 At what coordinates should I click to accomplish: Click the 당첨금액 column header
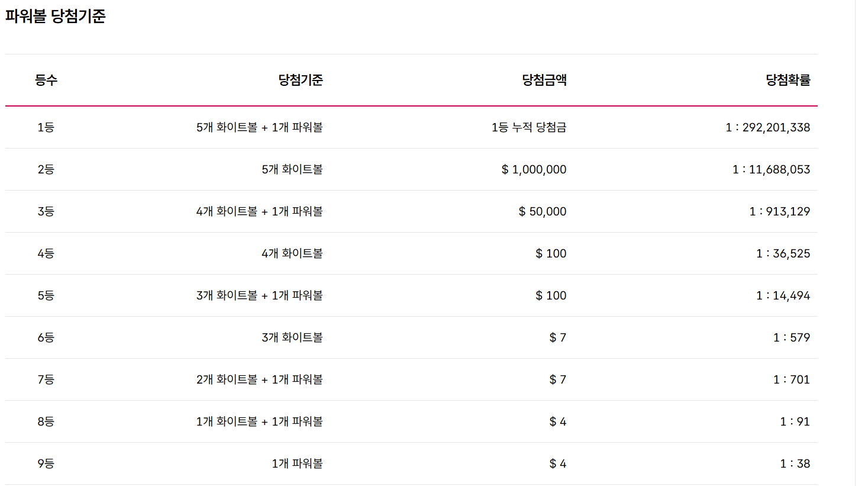pos(544,80)
